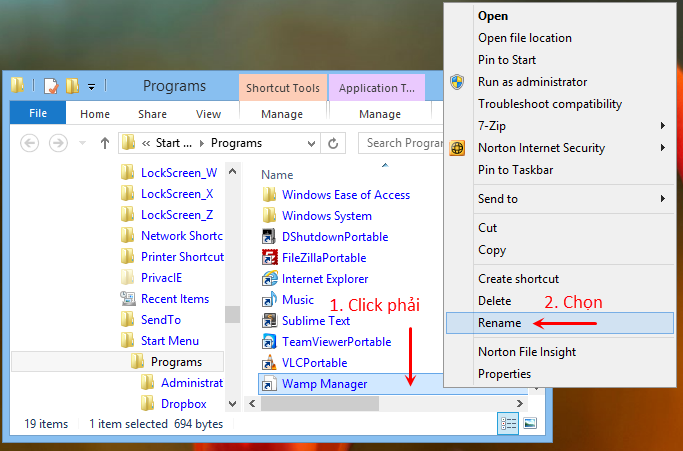Switch to the Home ribbon tab

coord(95,114)
